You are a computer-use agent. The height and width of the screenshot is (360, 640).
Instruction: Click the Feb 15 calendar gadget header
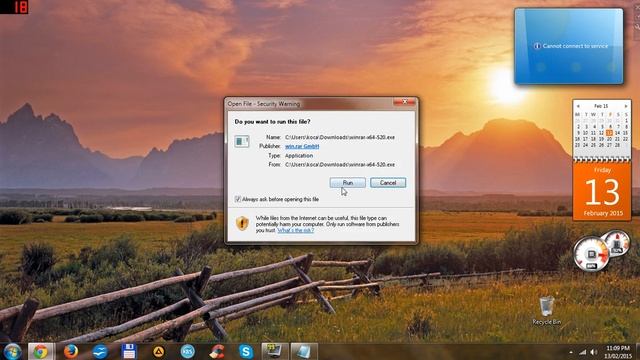coord(601,106)
